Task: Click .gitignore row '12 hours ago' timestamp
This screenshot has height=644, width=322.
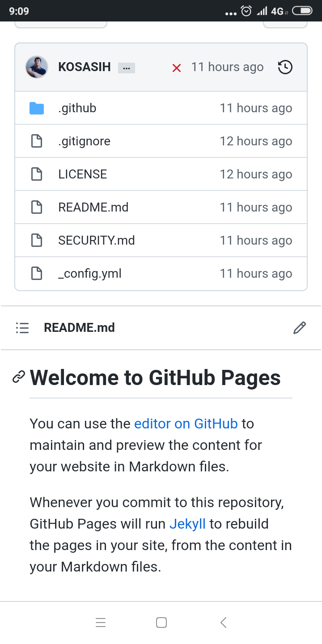Action: 256,141
